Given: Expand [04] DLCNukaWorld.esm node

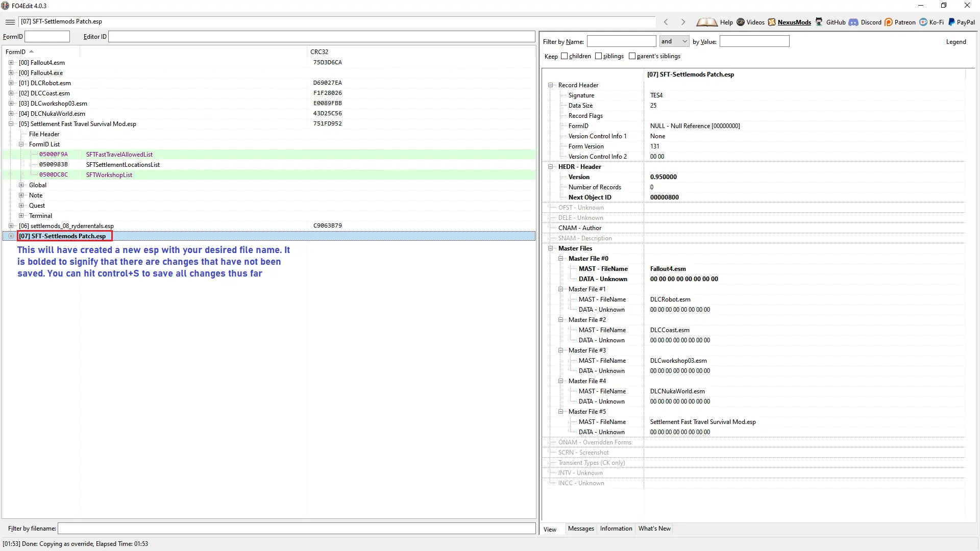Looking at the screenshot, I should tap(11, 114).
